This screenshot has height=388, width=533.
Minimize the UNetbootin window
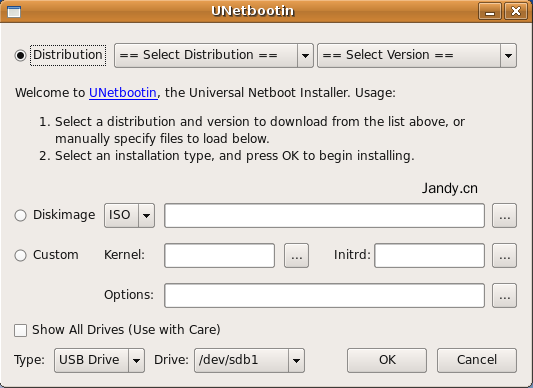489,11
